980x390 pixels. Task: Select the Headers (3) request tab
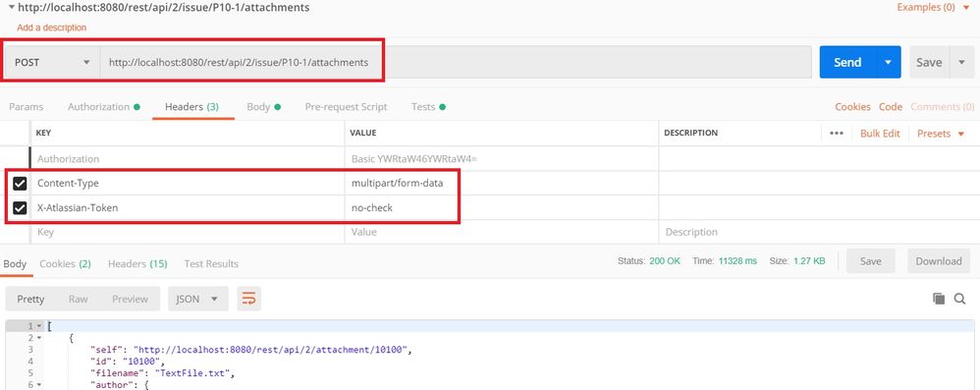[x=191, y=107]
